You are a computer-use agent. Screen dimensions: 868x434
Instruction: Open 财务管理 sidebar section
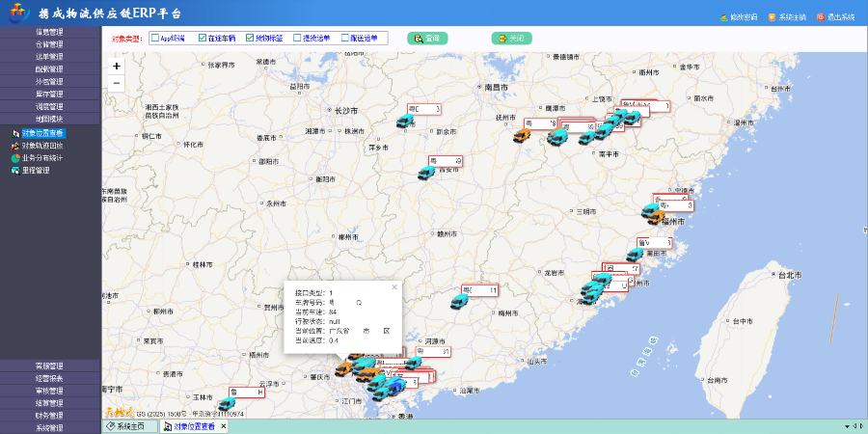[x=50, y=415]
